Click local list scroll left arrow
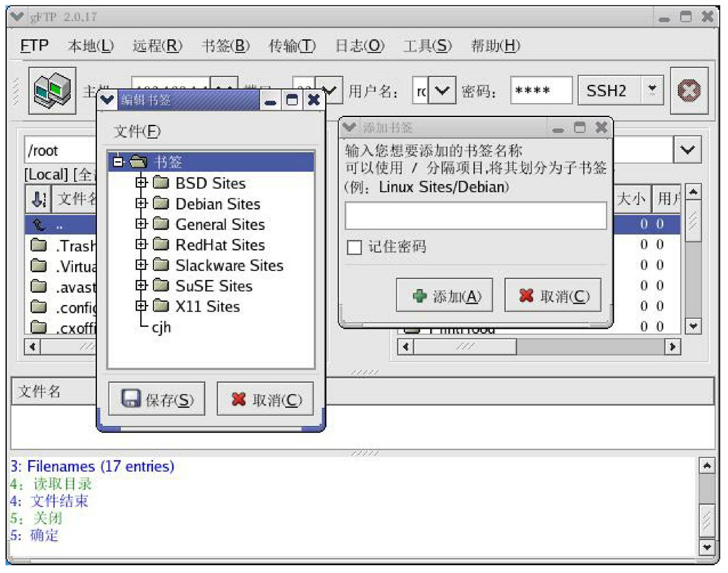Screen dimensions: 728x573 click(33, 347)
